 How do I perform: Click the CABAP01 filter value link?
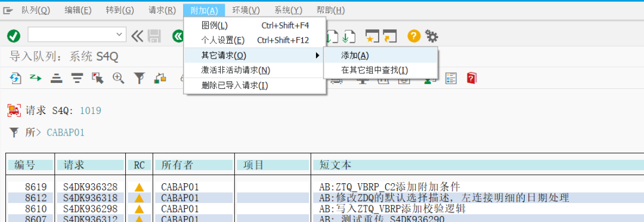pos(66,132)
